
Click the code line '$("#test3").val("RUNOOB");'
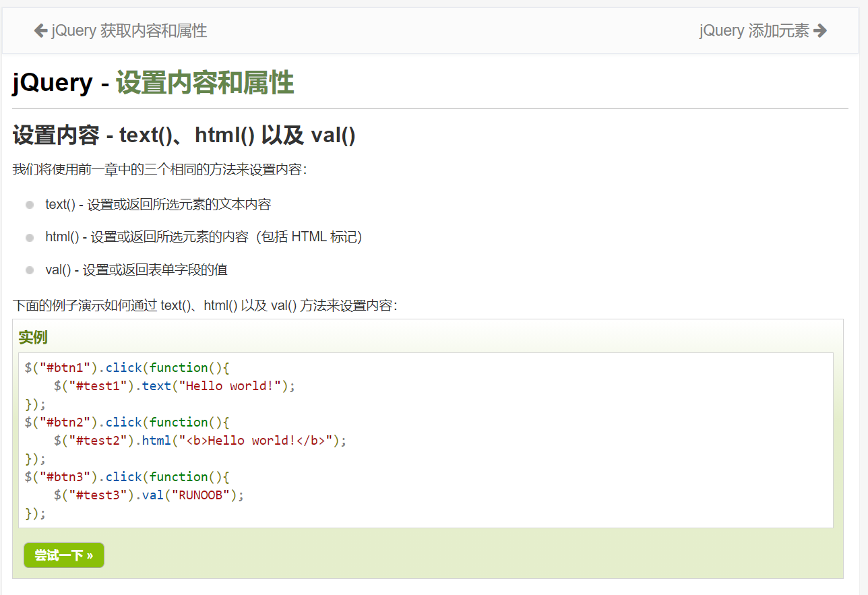click(149, 495)
